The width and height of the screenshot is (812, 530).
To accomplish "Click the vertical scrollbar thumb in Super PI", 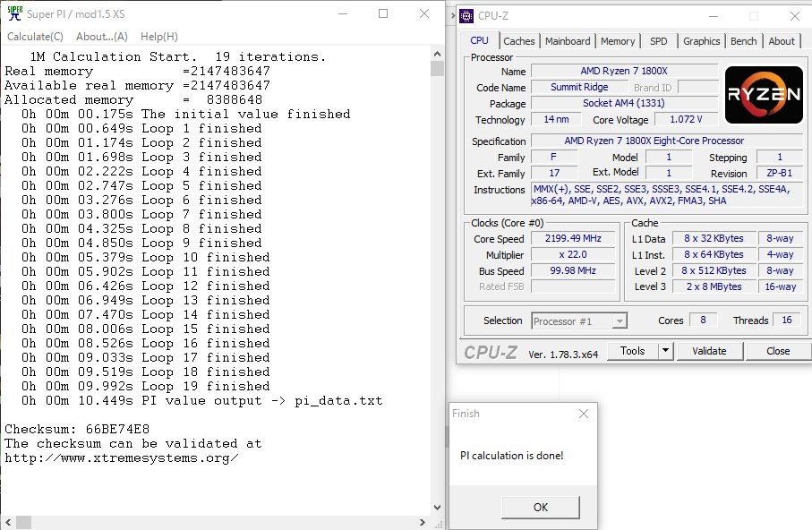I will pos(437,68).
